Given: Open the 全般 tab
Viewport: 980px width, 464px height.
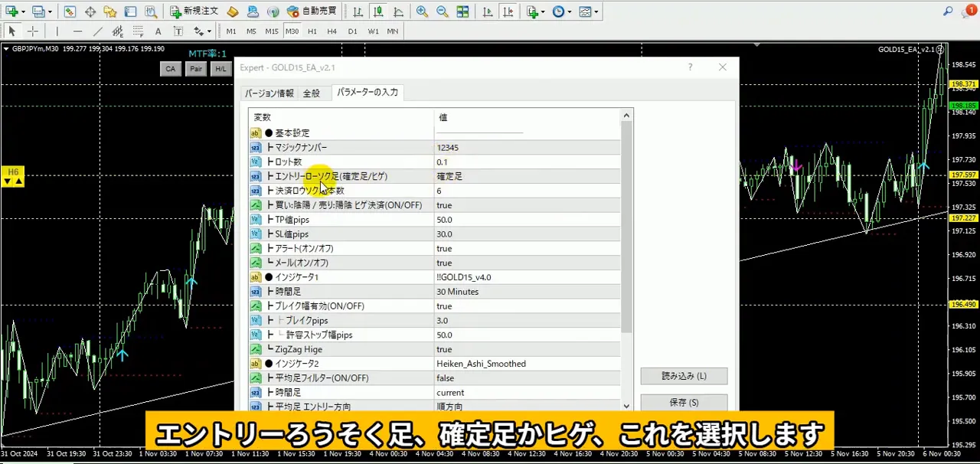Looking at the screenshot, I should 312,93.
